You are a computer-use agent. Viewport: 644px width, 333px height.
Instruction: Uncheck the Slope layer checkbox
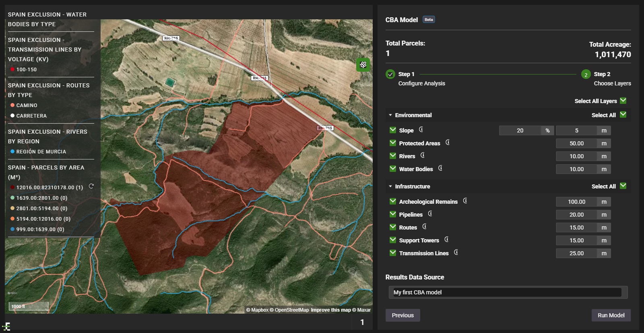coord(393,130)
